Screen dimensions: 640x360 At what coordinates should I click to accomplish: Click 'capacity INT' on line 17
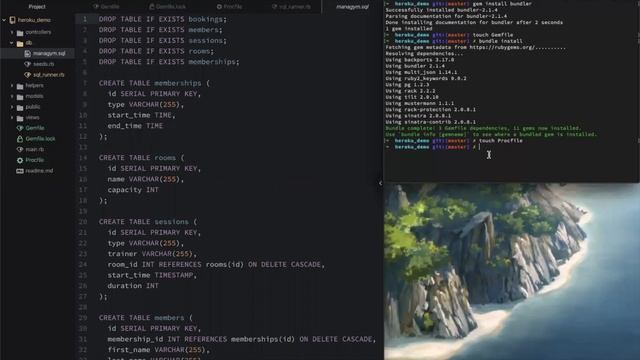pyautogui.click(x=133, y=190)
